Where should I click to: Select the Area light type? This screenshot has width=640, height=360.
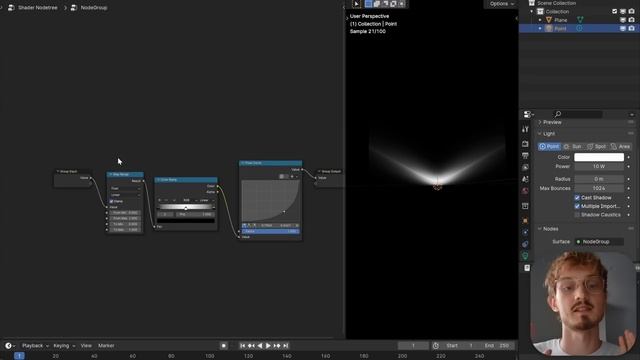(x=620, y=146)
